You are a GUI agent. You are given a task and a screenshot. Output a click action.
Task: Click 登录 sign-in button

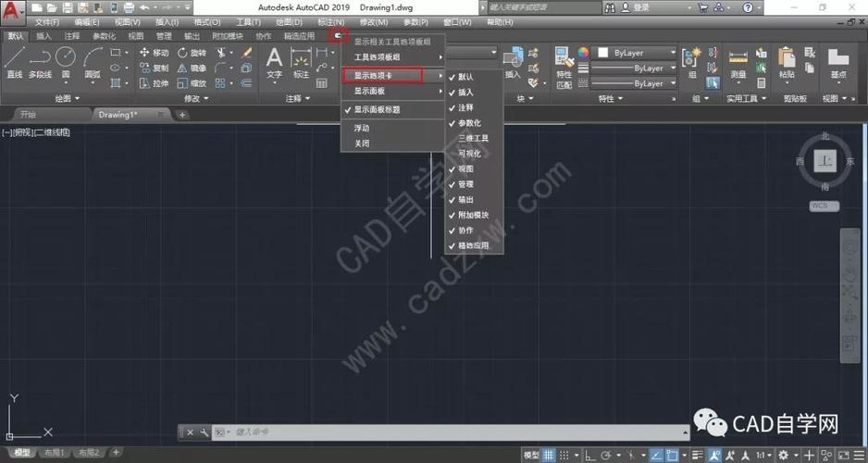pos(641,7)
